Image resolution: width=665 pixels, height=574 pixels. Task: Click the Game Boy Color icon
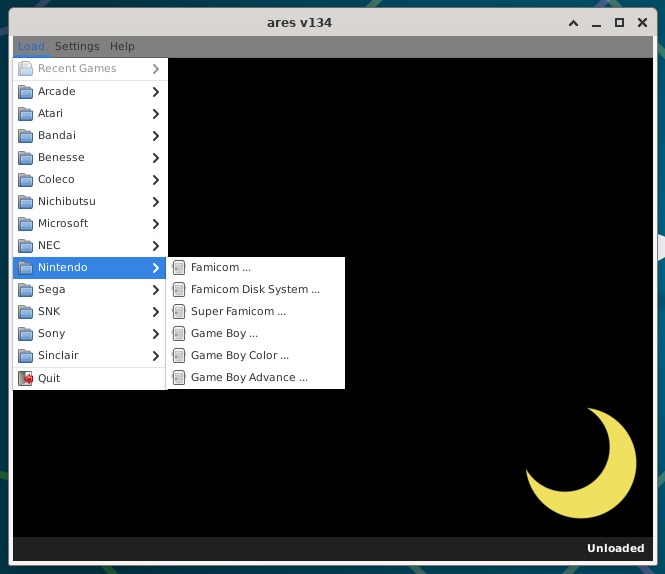(x=179, y=356)
